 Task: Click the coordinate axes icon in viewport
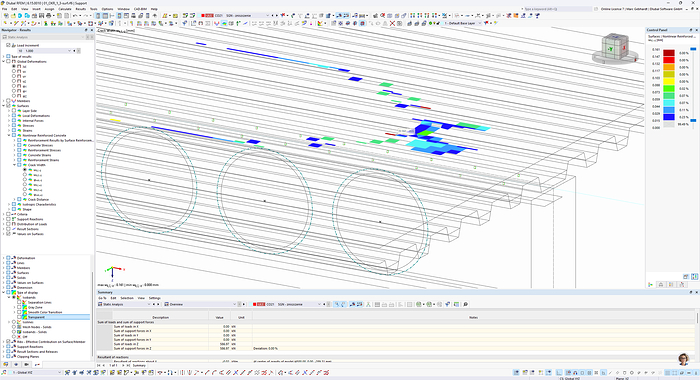pyautogui.click(x=114, y=271)
